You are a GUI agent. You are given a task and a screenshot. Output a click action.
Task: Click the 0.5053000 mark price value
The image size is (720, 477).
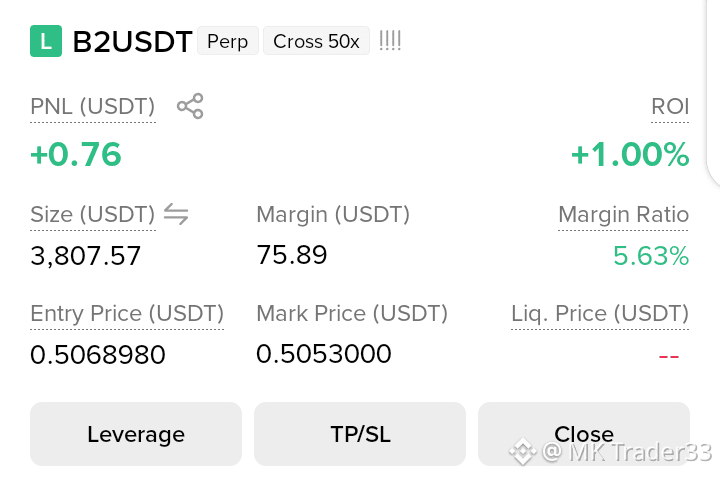(324, 354)
